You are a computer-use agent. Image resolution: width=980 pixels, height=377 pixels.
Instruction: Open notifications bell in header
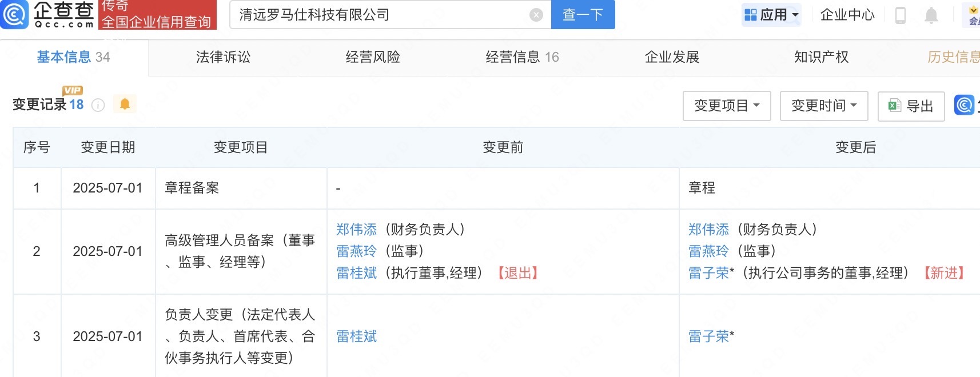coord(931,15)
